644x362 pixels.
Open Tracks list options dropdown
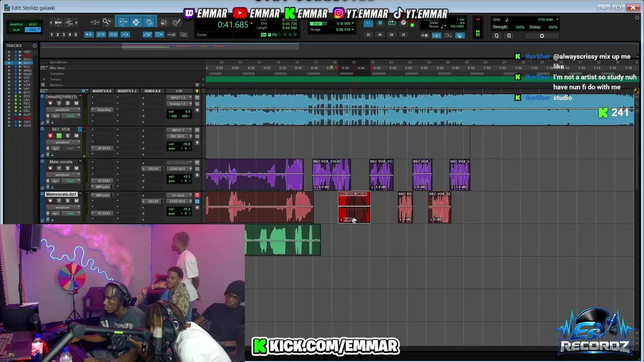[35, 46]
